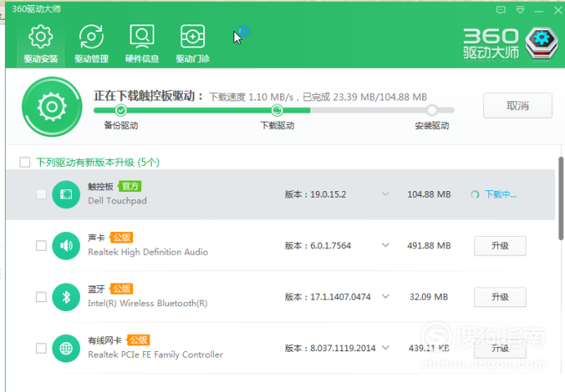This screenshot has height=392, width=565.
Task: Click the 安装驱动 pending step marker
Action: (432, 110)
